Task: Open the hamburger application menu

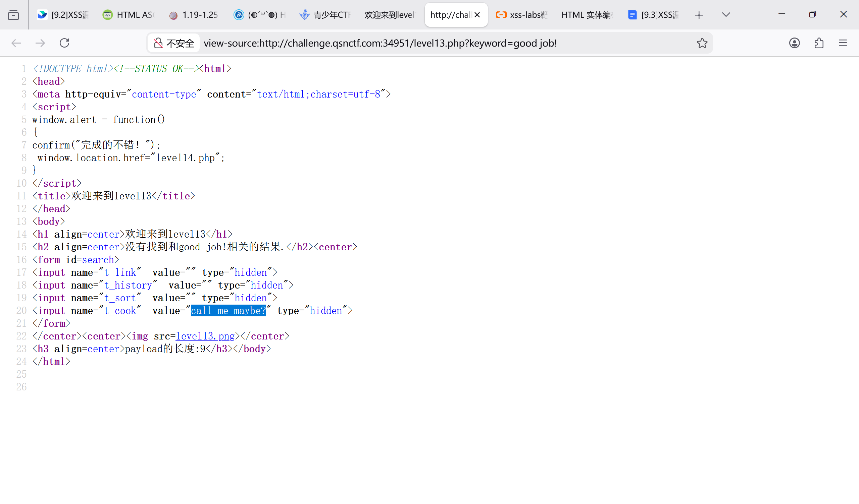Action: [x=843, y=43]
